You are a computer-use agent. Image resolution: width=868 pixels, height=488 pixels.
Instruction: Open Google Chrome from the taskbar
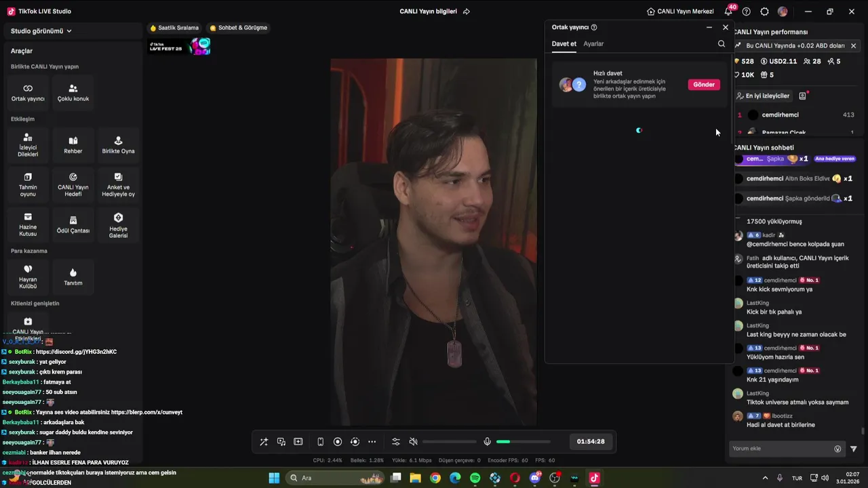click(435, 478)
